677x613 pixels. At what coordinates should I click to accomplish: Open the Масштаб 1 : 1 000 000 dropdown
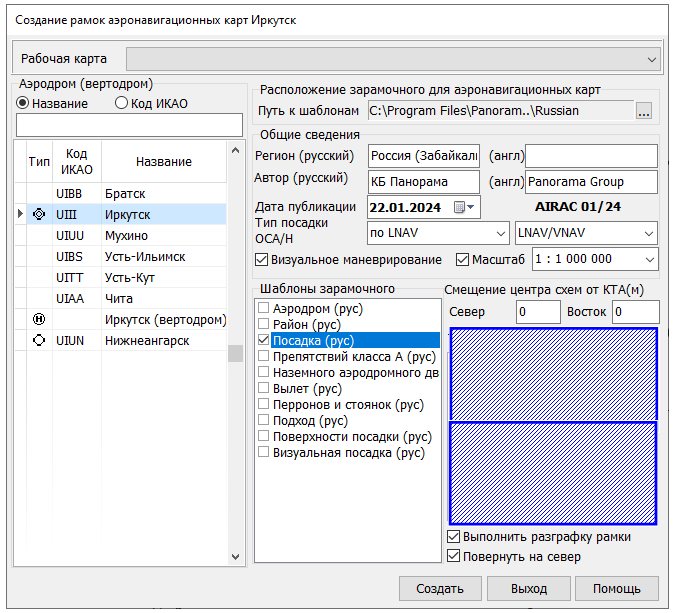point(648,260)
